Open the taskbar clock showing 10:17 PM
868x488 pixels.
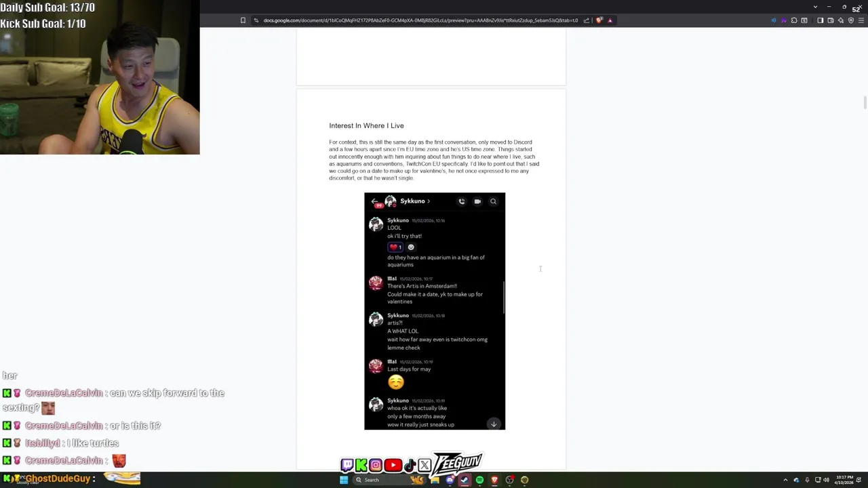[844, 480]
